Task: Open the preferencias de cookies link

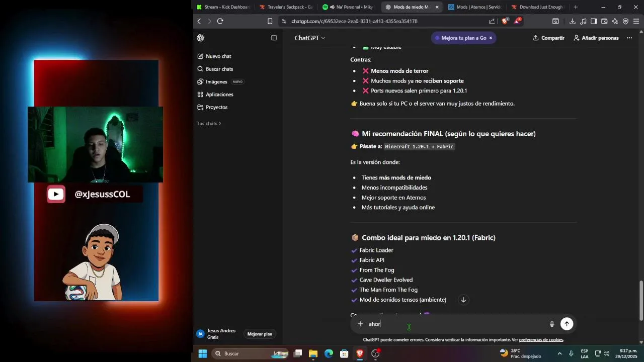Action: 541,340
